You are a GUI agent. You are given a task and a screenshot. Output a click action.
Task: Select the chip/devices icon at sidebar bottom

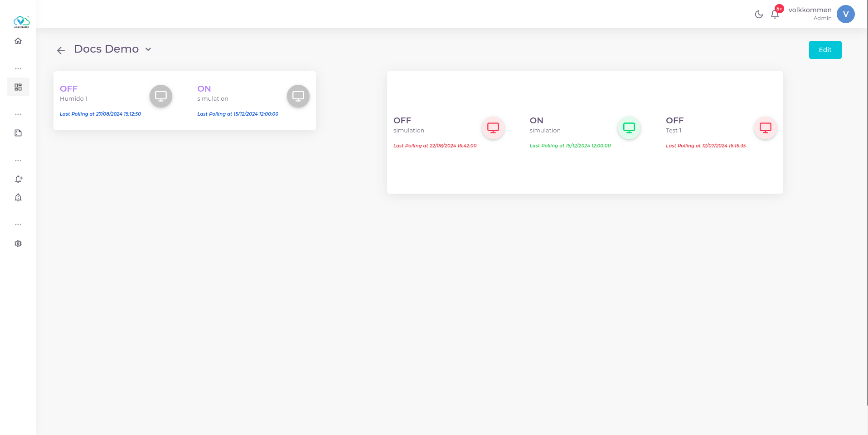click(18, 244)
